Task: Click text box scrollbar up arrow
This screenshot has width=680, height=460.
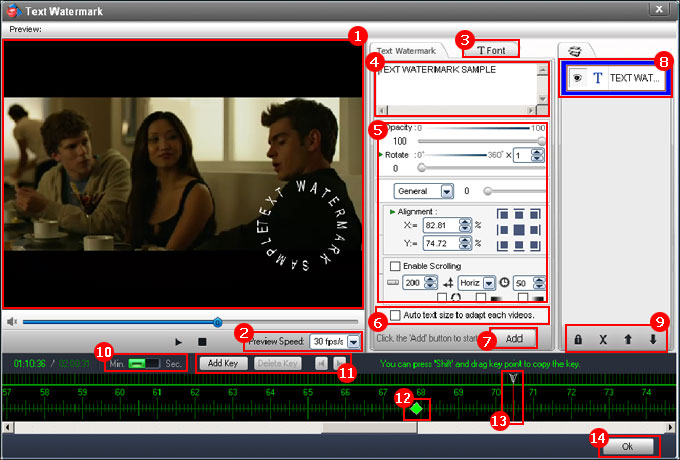Action: (x=542, y=69)
